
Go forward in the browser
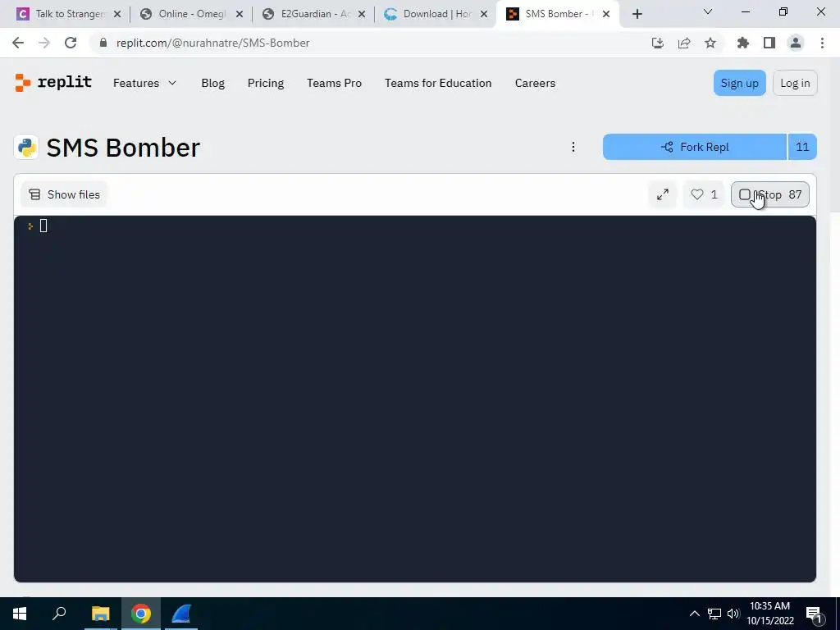pyautogui.click(x=44, y=43)
